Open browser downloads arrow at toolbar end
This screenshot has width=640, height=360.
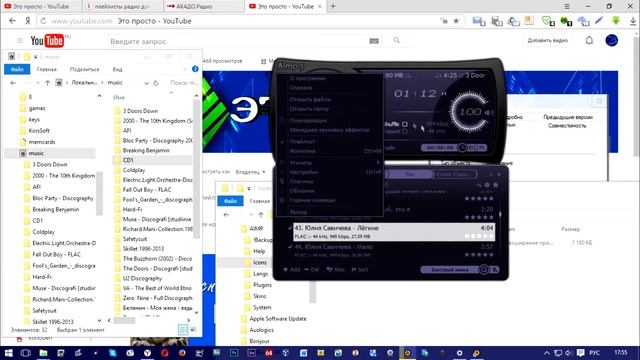[633, 21]
